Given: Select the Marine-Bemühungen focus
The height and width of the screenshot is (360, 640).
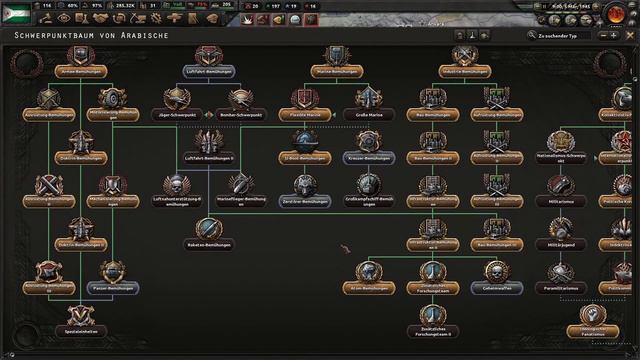Looking at the screenshot, I should tap(337, 71).
